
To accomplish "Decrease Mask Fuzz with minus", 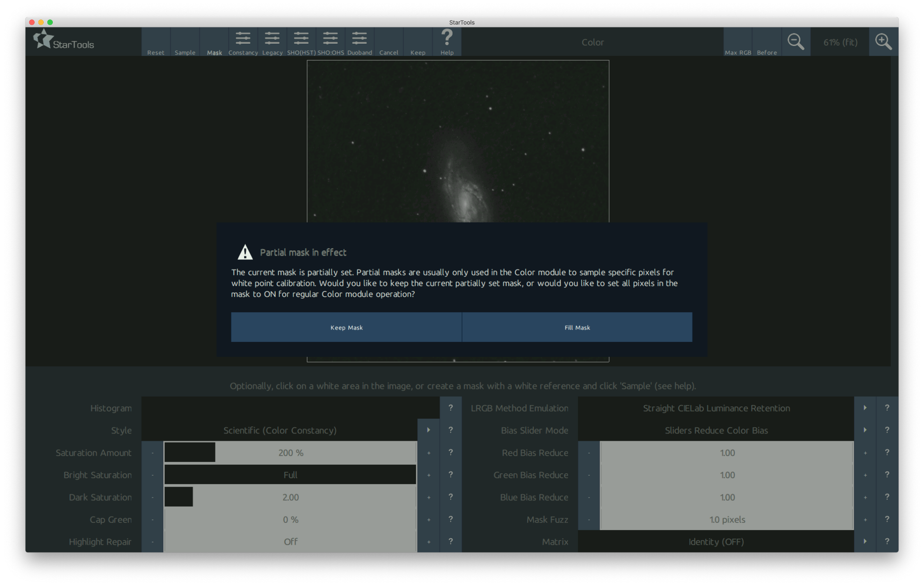I will click(589, 519).
